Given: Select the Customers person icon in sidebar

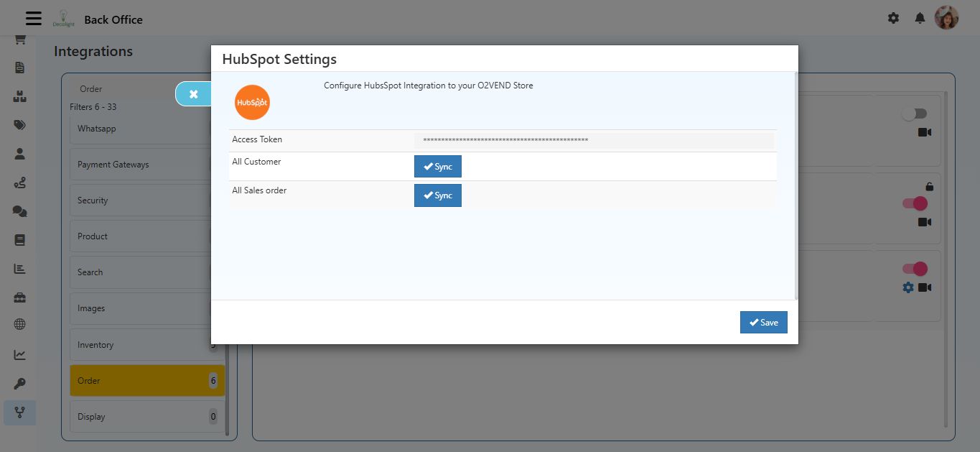Looking at the screenshot, I should (19, 153).
